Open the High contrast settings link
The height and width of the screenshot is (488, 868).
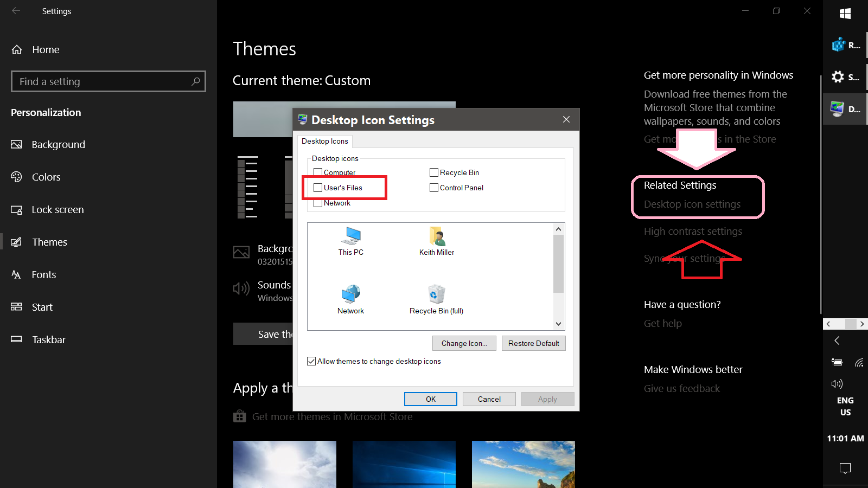693,232
